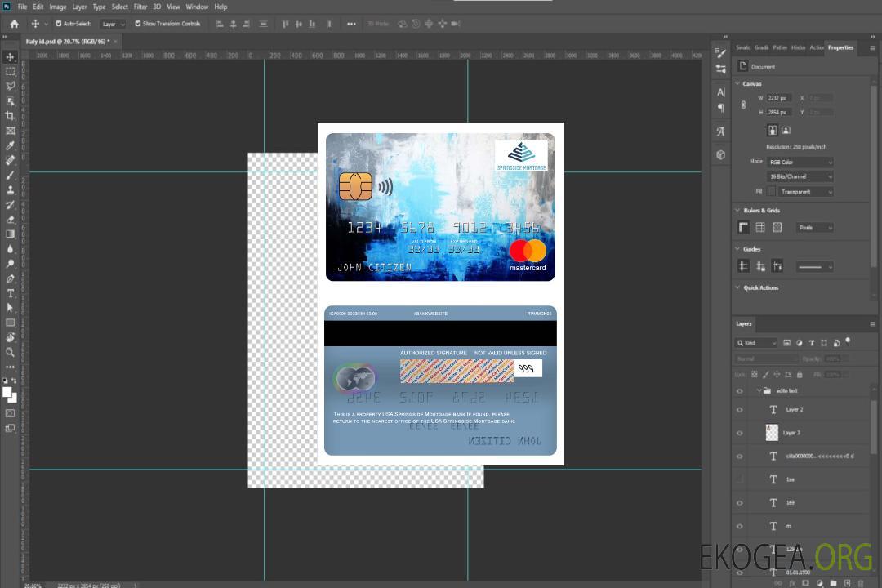Viewport: 882px width, 588px height.
Task: Select the Polygonal Lasso tool
Action: pos(10,86)
